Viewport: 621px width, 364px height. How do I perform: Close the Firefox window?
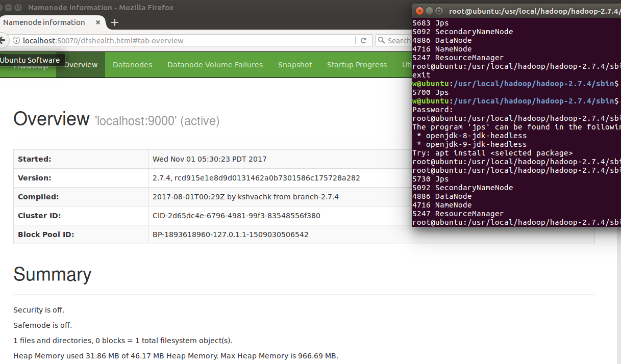[x=0, y=8]
